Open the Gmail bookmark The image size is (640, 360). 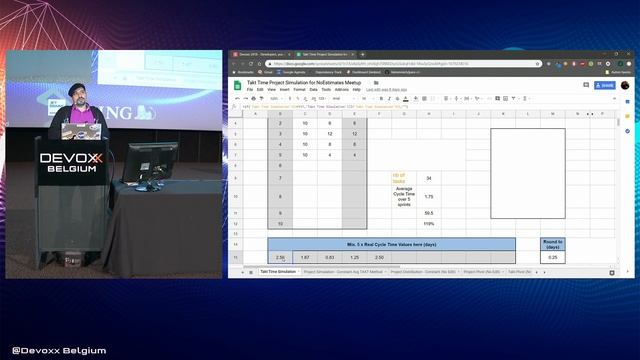click(x=265, y=72)
